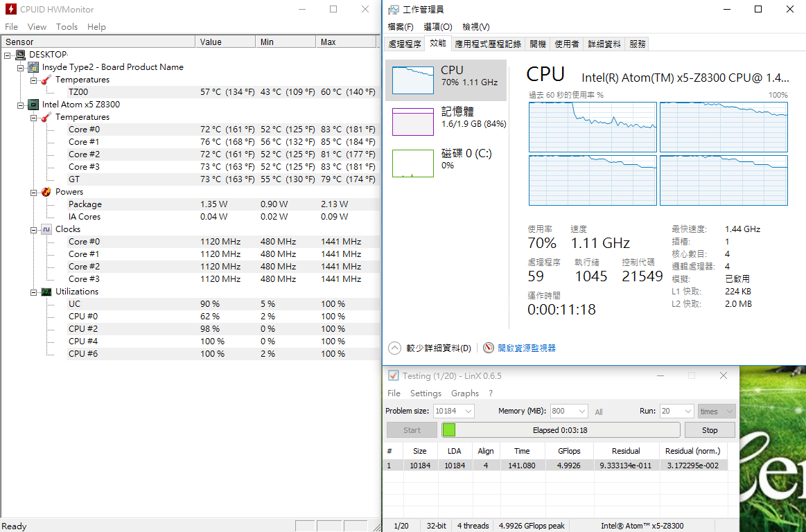Switch to the 服務 tab
The image size is (806, 532).
(638, 44)
